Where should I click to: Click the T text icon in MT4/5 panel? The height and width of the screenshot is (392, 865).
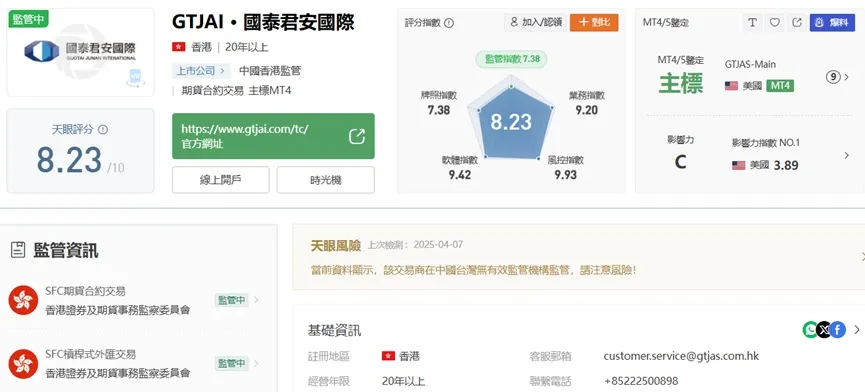click(752, 23)
